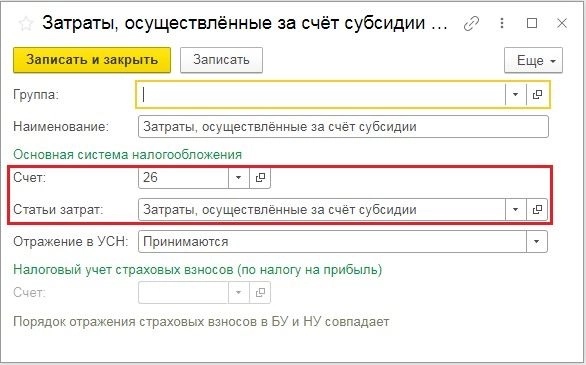Image resolution: width=586 pixels, height=365 pixels.
Task: Click the Группа: label
Action: [36, 95]
